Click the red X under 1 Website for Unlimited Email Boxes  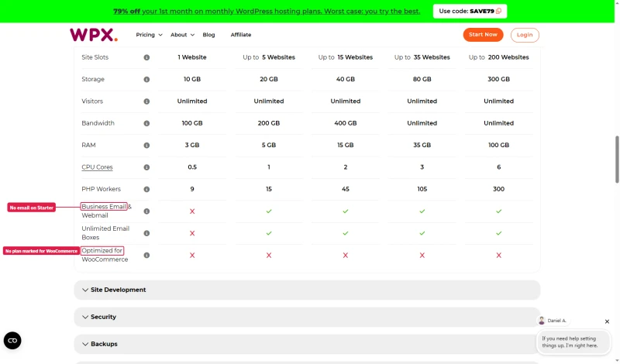pyautogui.click(x=192, y=233)
